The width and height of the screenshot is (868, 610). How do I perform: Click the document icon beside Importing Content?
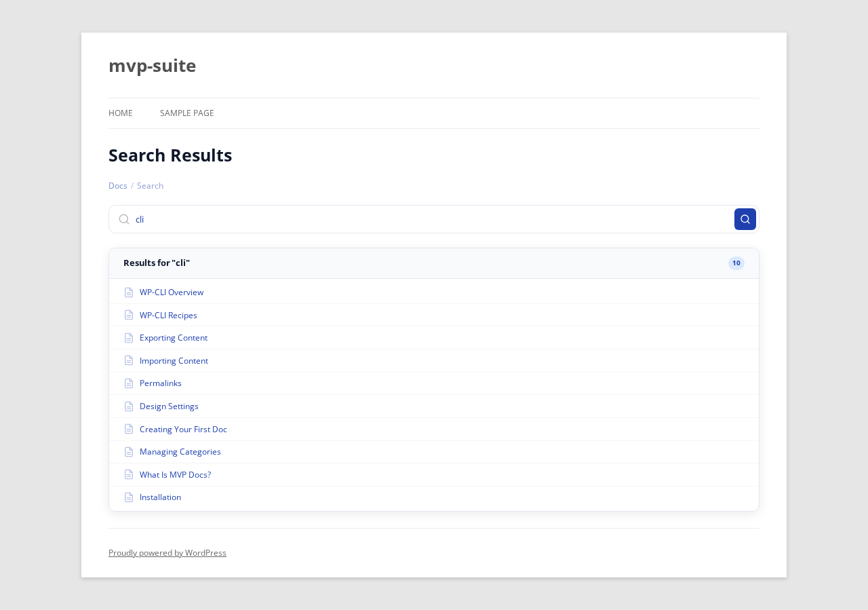[129, 360]
